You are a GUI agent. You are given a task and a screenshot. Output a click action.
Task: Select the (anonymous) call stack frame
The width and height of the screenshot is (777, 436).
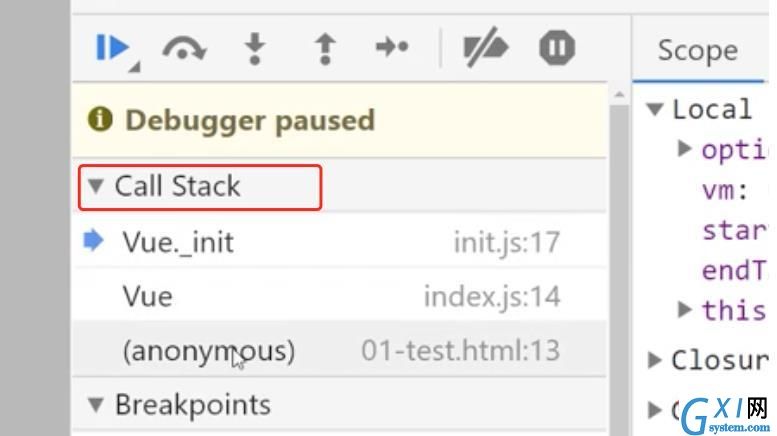click(x=340, y=350)
